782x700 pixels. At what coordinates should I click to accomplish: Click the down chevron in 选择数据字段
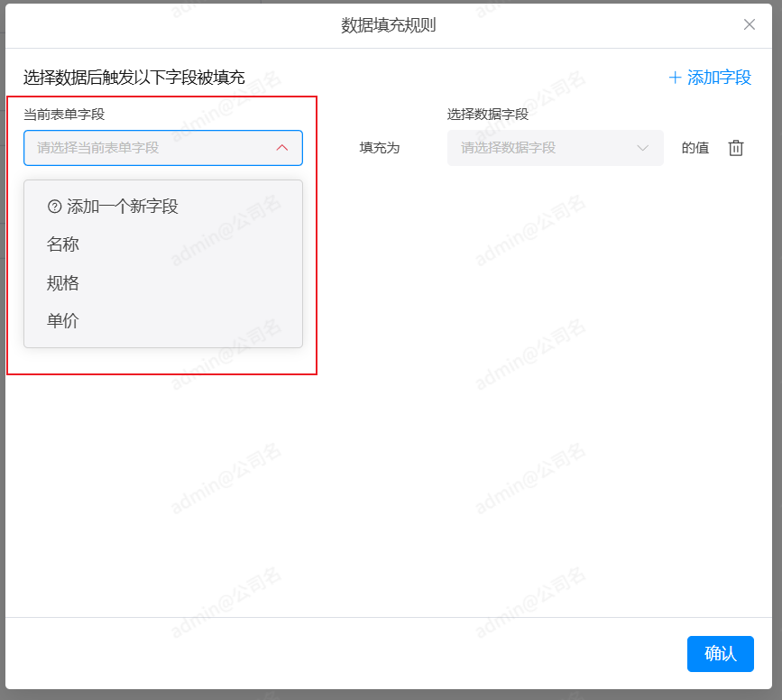click(643, 148)
